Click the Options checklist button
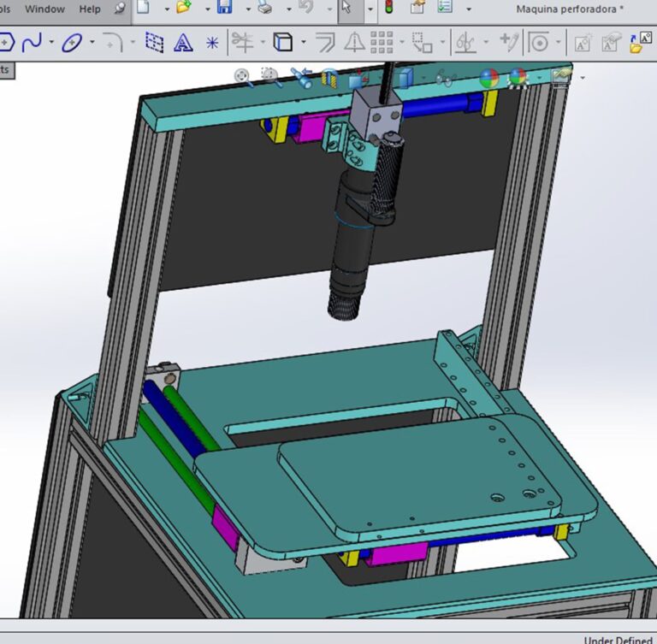 [x=445, y=9]
